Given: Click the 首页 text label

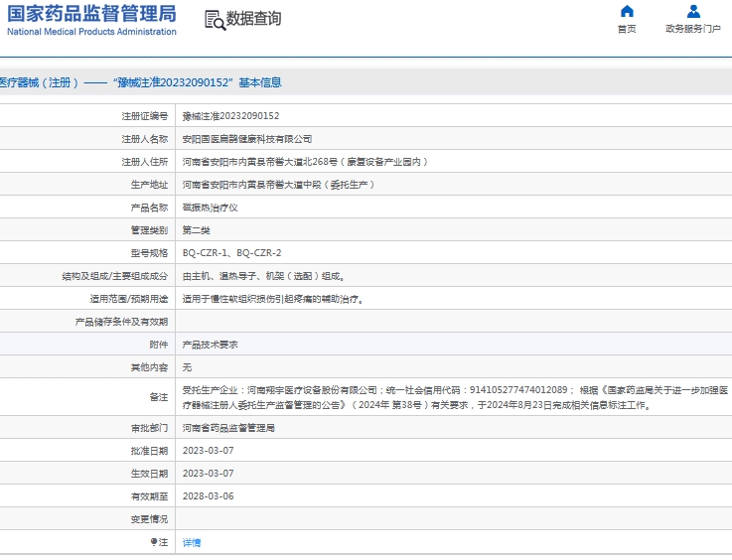Looking at the screenshot, I should click(627, 29).
